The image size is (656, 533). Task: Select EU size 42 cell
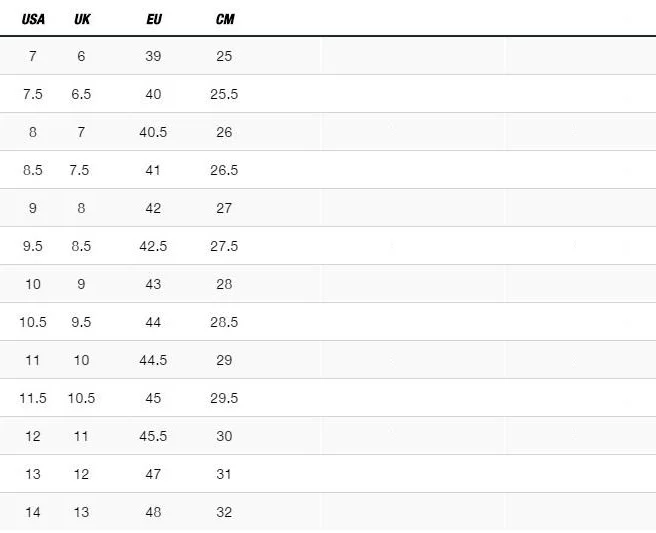[153, 208]
